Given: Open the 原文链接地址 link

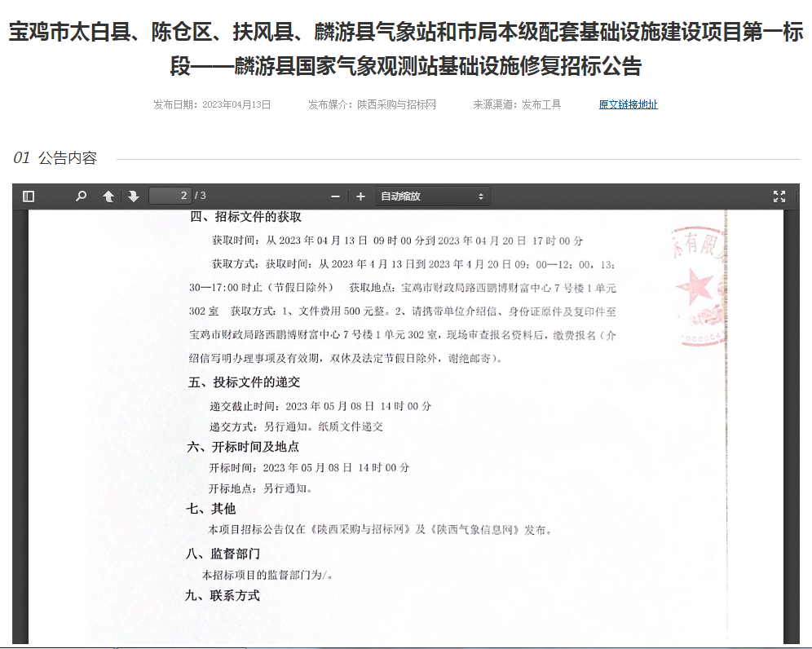Looking at the screenshot, I should [629, 104].
